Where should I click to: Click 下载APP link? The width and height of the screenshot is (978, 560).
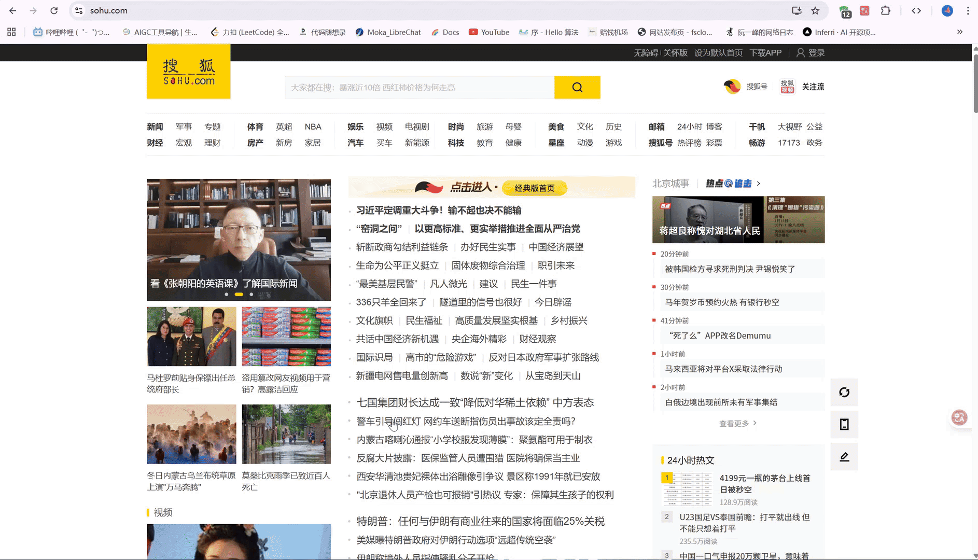click(766, 53)
